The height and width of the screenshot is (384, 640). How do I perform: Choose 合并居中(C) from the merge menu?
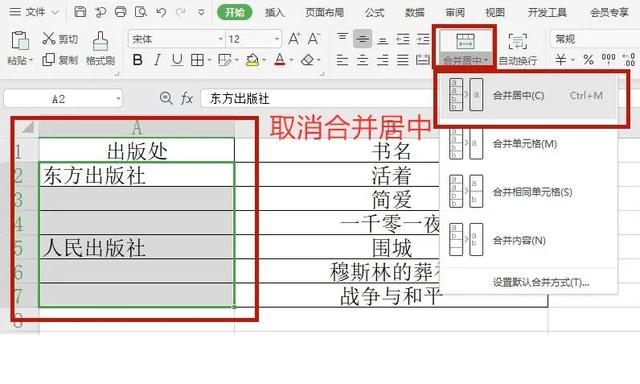(x=529, y=95)
